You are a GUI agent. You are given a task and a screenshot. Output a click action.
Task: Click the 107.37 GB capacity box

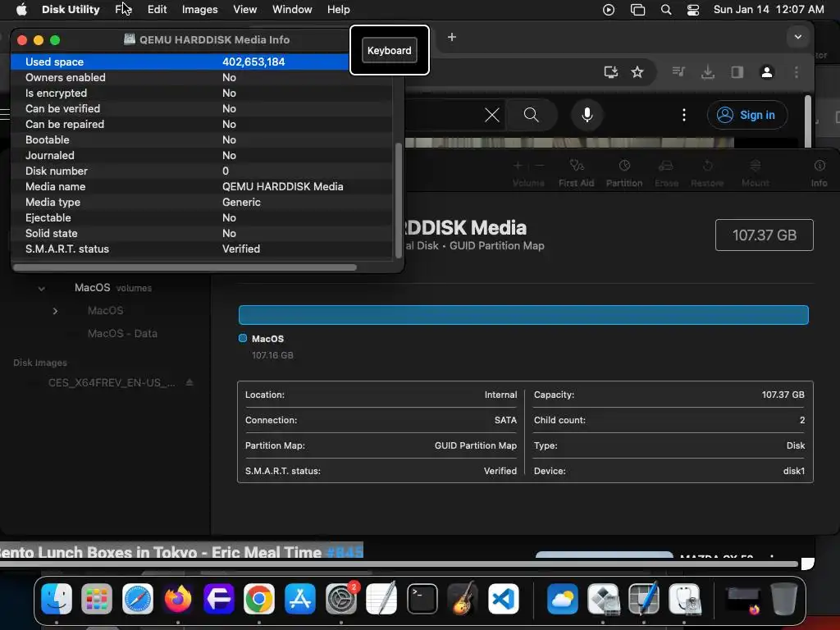click(764, 235)
